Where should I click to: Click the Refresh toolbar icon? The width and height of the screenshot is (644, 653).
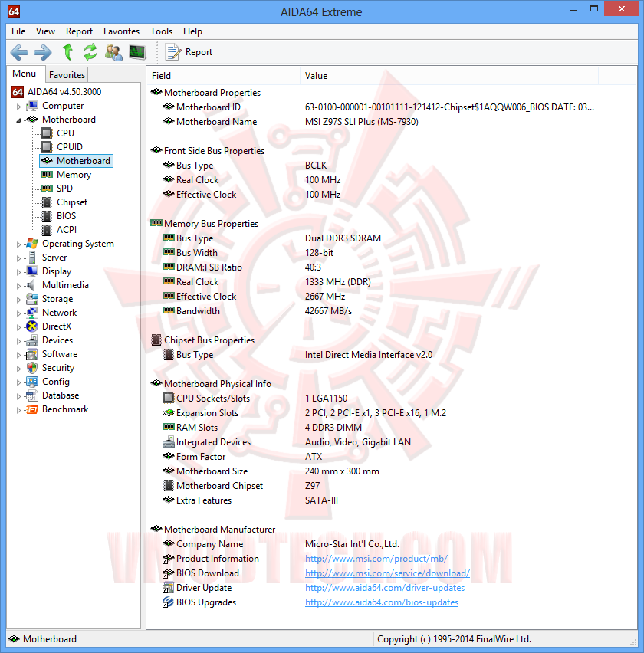[x=90, y=52]
